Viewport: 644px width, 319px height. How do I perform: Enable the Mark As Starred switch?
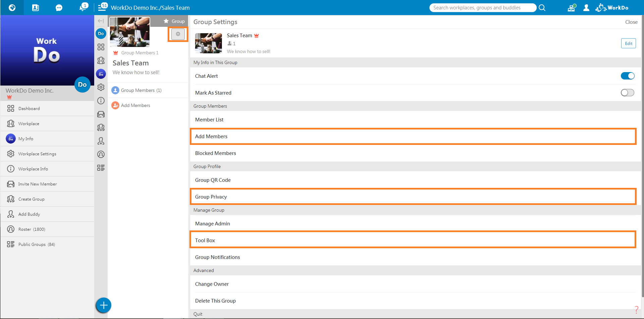tap(628, 93)
